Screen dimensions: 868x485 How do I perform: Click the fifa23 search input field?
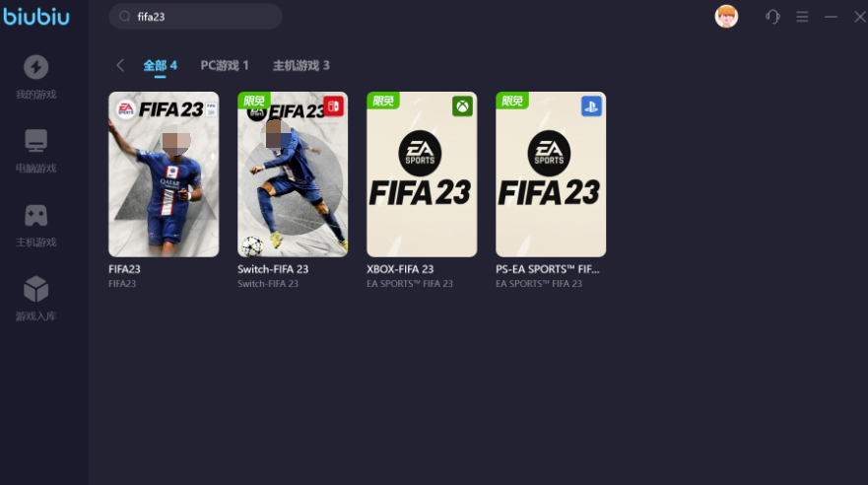[x=195, y=17]
